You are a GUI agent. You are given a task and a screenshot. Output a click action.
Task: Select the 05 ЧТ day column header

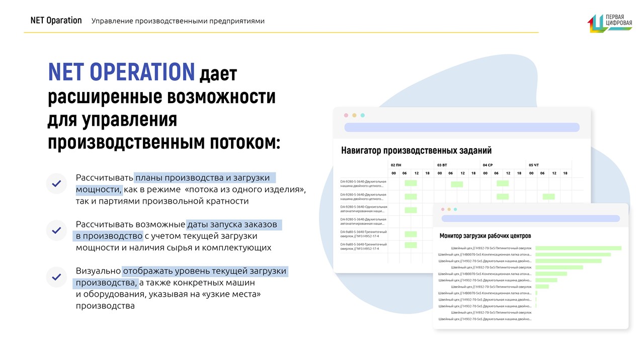pos(533,165)
